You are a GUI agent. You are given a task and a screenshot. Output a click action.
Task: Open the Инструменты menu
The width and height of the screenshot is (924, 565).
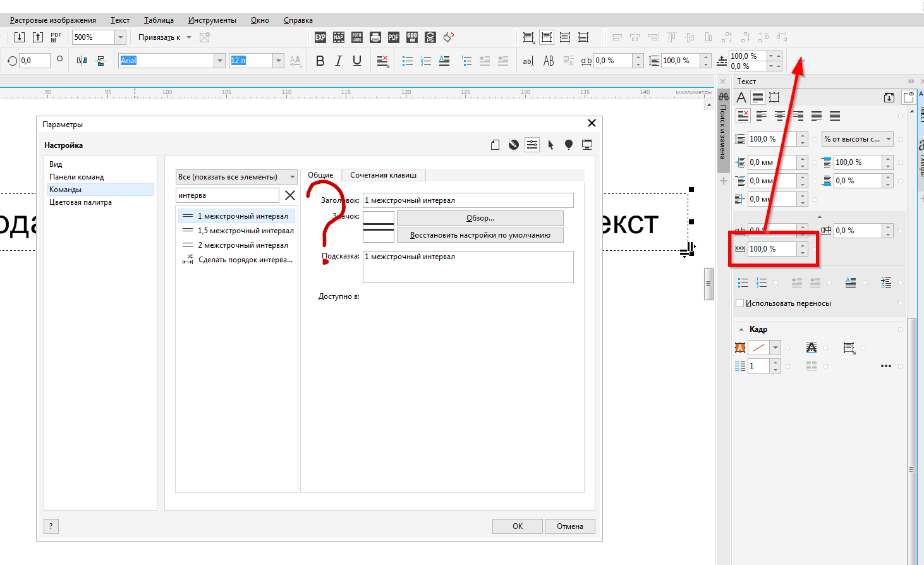point(212,20)
